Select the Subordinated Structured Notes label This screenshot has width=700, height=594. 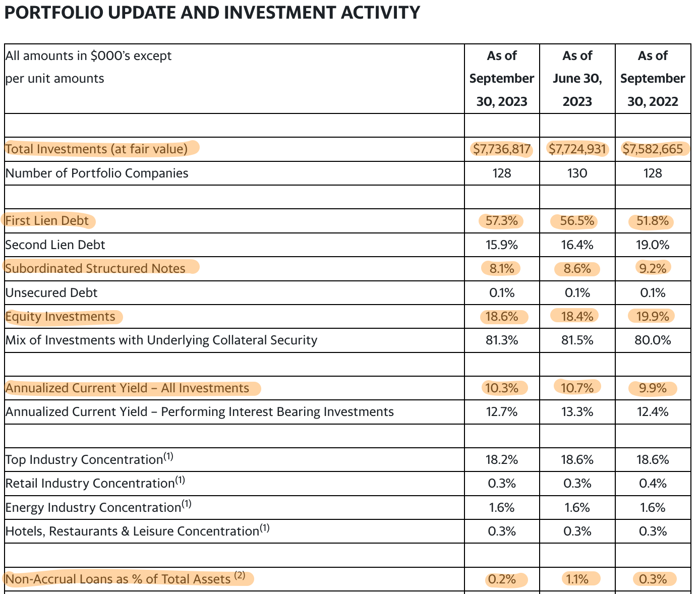click(x=95, y=268)
